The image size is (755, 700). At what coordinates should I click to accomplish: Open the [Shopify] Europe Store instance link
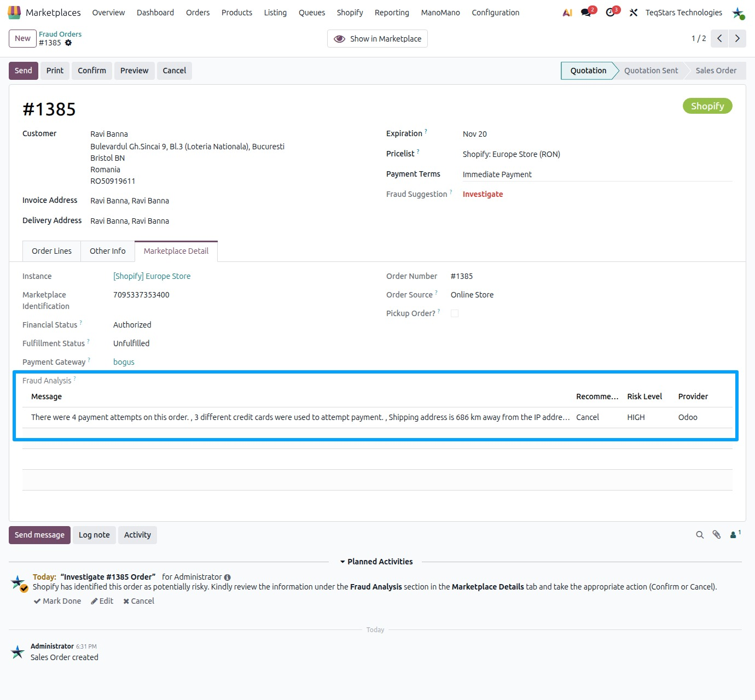[152, 276]
